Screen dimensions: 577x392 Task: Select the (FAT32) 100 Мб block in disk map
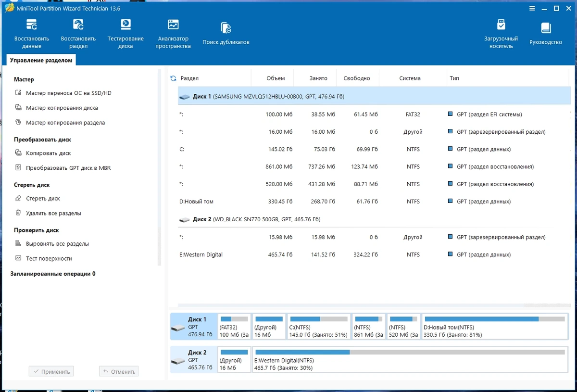[x=234, y=327]
